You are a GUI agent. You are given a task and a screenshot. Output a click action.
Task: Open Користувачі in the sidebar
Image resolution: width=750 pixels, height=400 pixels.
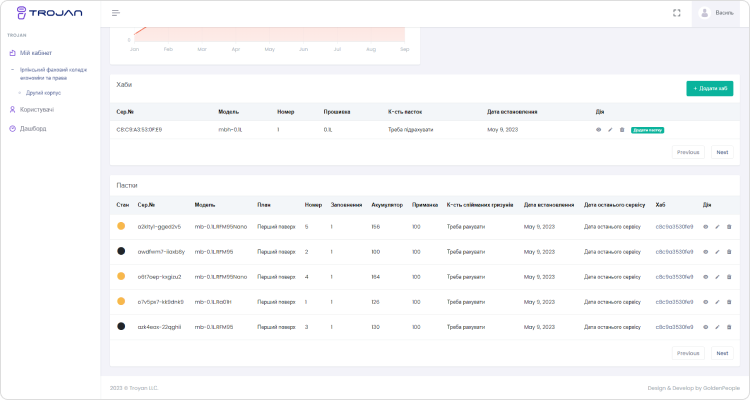[36, 109]
